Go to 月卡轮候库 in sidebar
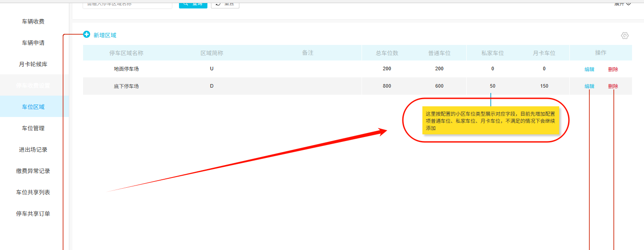The height and width of the screenshot is (250, 644). pyautogui.click(x=33, y=64)
